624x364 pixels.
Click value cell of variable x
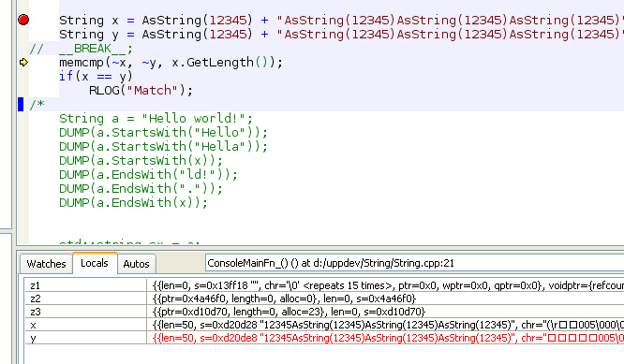[x=385, y=325]
